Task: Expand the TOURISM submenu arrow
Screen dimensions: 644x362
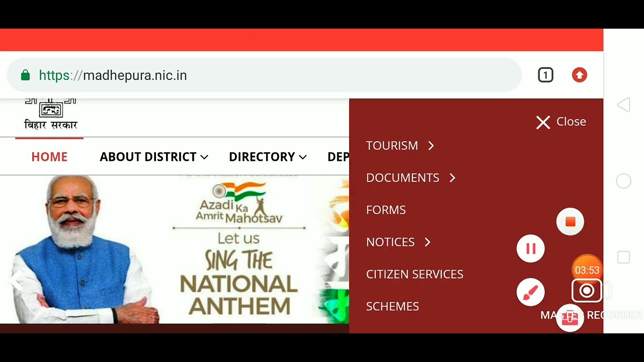Action: click(x=431, y=146)
